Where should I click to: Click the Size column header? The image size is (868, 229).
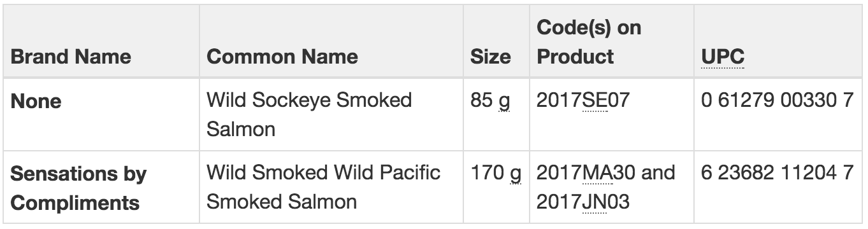pyautogui.click(x=490, y=57)
